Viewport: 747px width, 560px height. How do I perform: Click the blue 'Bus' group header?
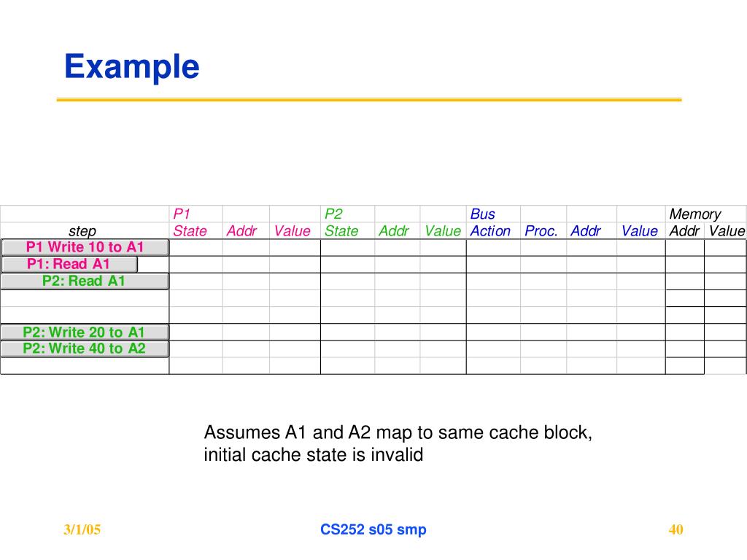[x=483, y=214]
